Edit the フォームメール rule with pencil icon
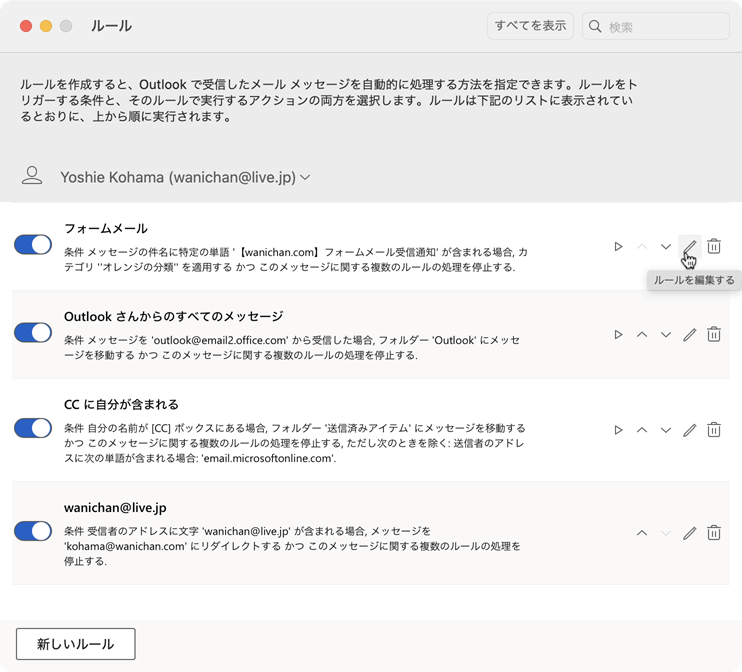742x672 pixels. (689, 247)
